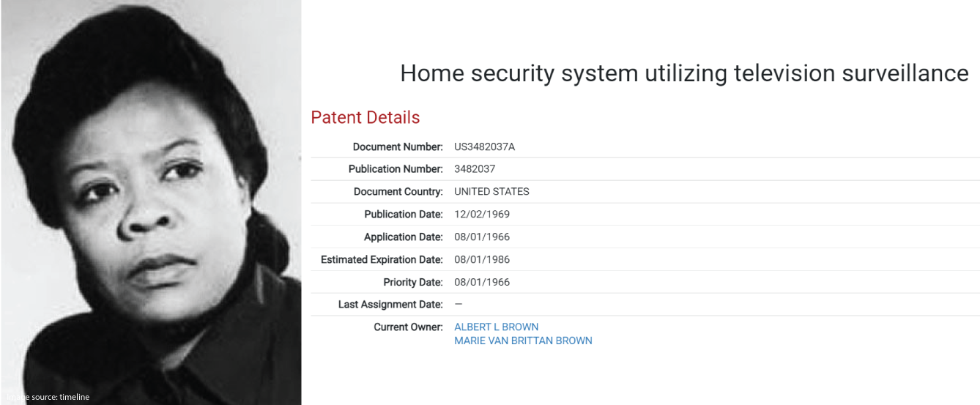Click the Publication Number label
The image size is (980, 405).
coord(396,169)
